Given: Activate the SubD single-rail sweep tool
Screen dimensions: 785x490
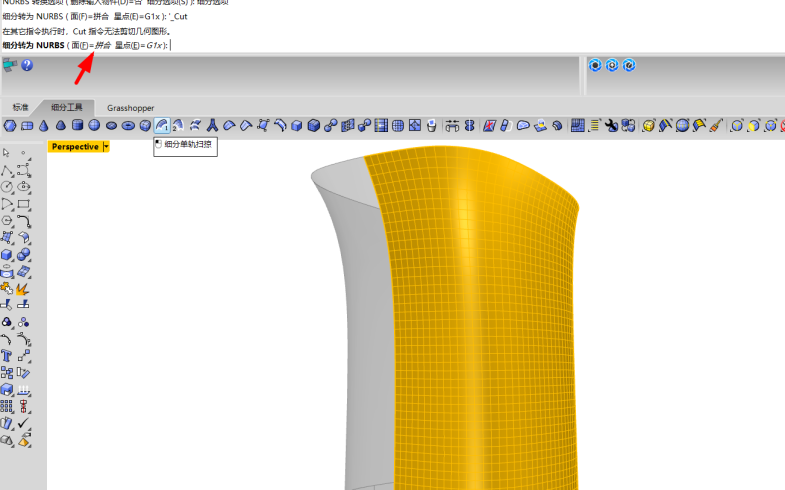Looking at the screenshot, I should click(x=161, y=125).
